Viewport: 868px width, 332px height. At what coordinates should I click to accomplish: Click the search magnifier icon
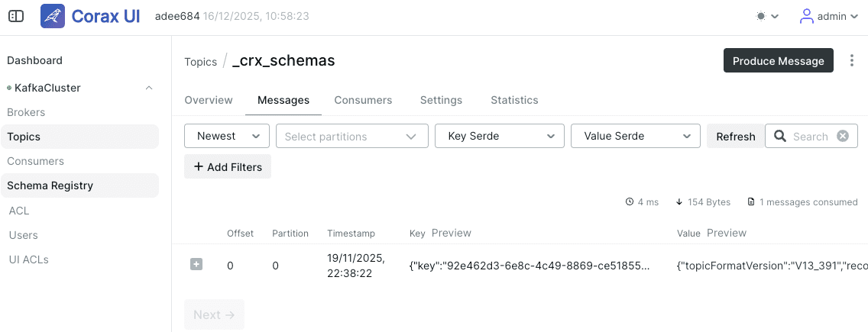[x=781, y=136]
